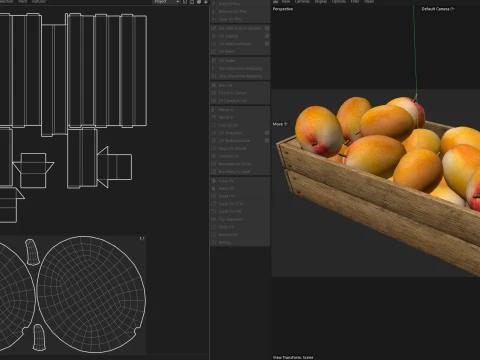Click the Paste UV command
Image resolution: width=480 pixels, height=360 pixels.
click(x=240, y=188)
